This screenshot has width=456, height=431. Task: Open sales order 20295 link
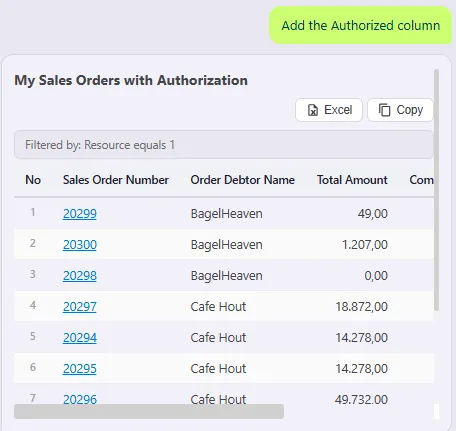tap(80, 369)
